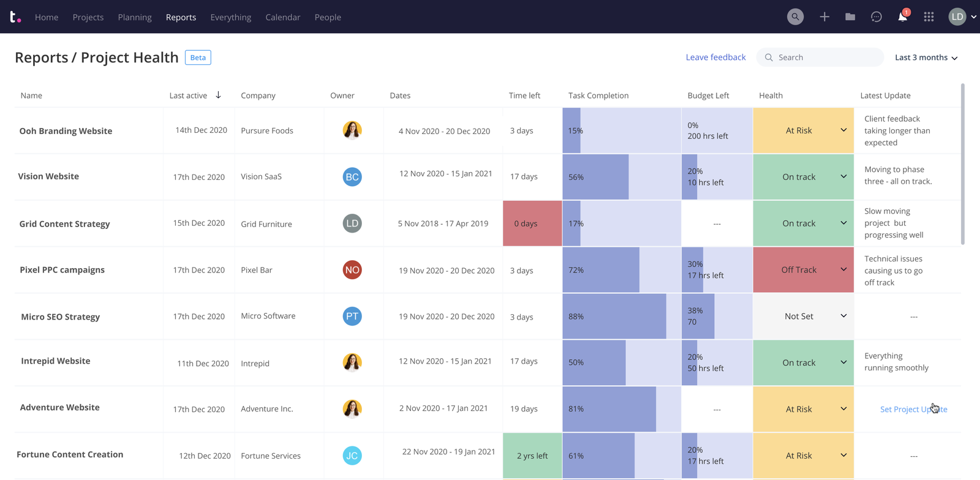Open notifications bell icon
Screen dimensions: 980x480
(902, 17)
